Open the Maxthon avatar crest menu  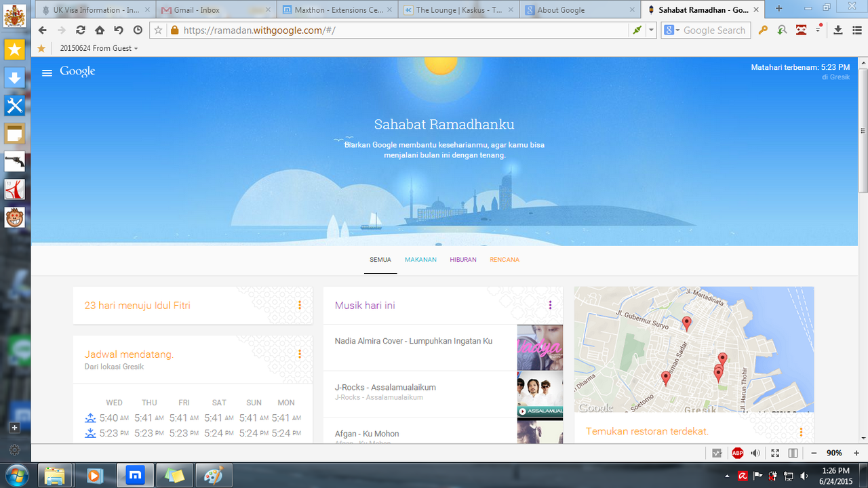pyautogui.click(x=15, y=15)
